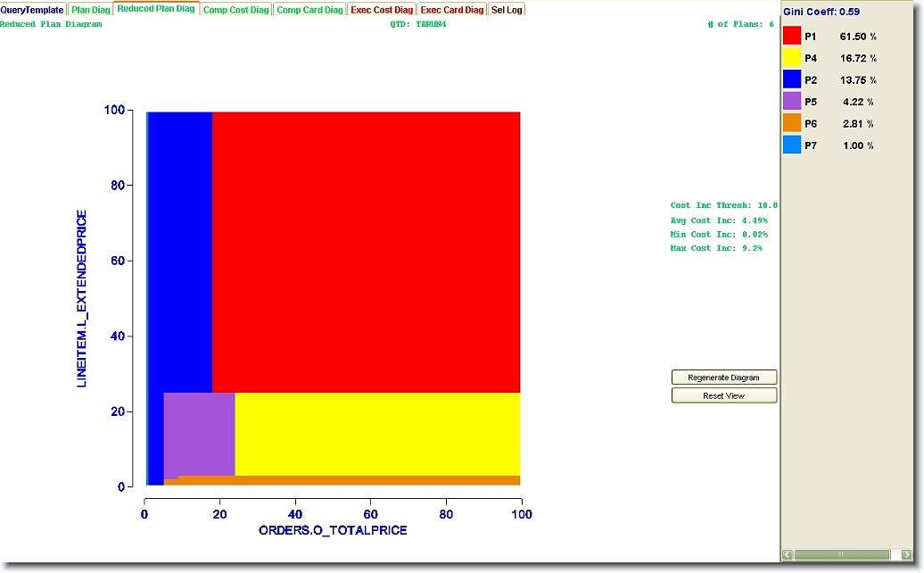Select the orange P6 legend swatch
The image size is (924, 573).
[x=792, y=123]
